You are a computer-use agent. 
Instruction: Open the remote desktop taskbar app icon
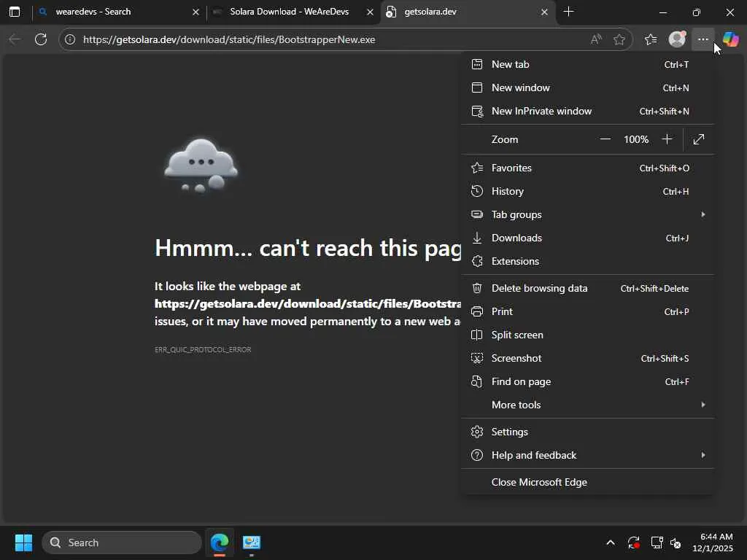[x=251, y=542]
